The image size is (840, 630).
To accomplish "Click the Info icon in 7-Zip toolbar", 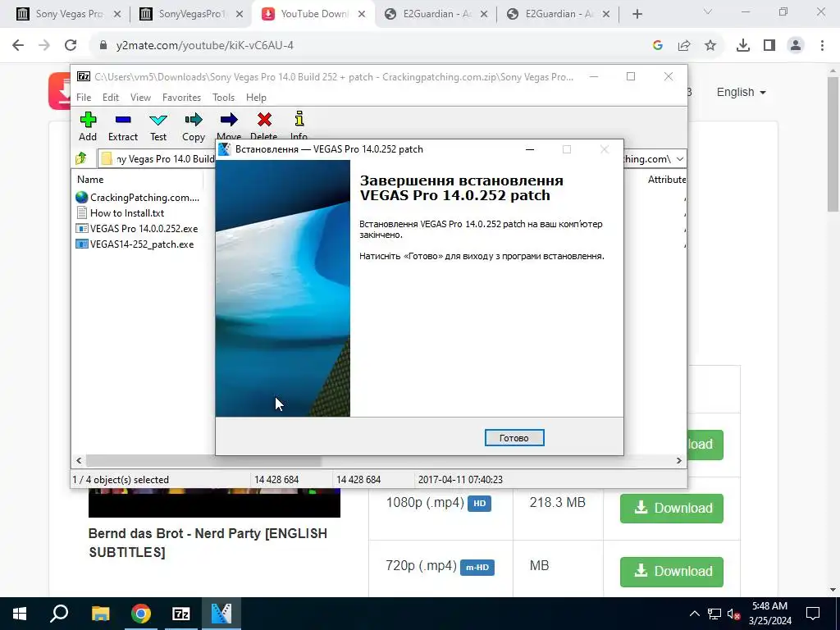I will point(299,119).
